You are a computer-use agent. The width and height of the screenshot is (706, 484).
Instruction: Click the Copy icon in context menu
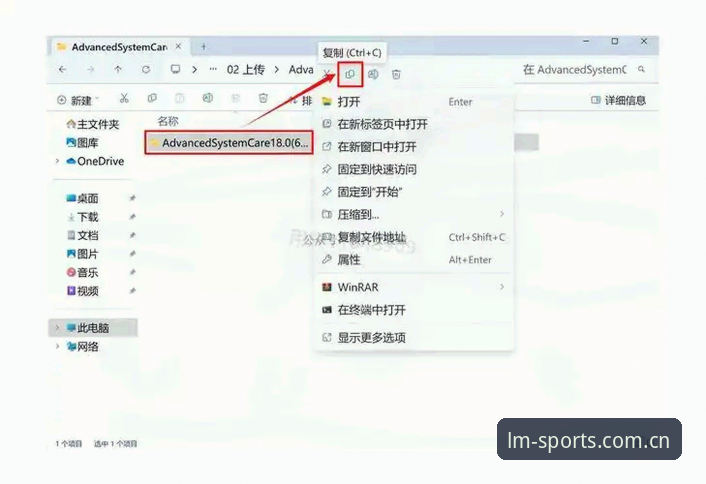tap(350, 74)
